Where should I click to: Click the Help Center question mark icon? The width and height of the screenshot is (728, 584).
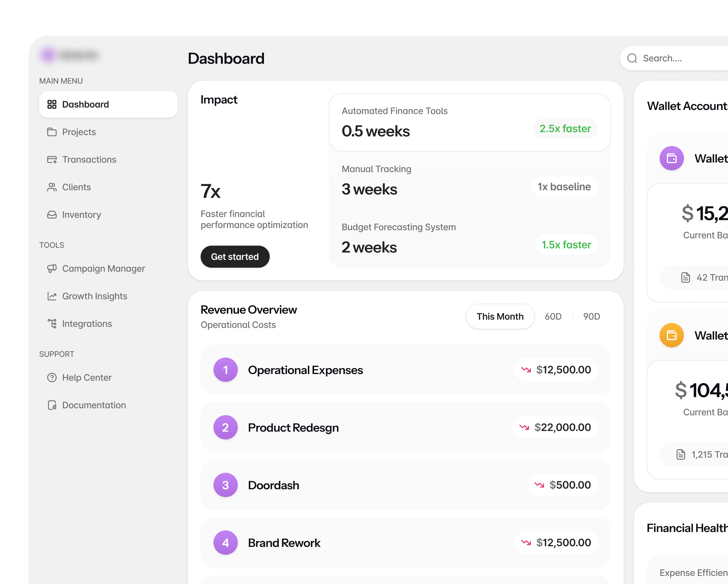click(x=52, y=378)
